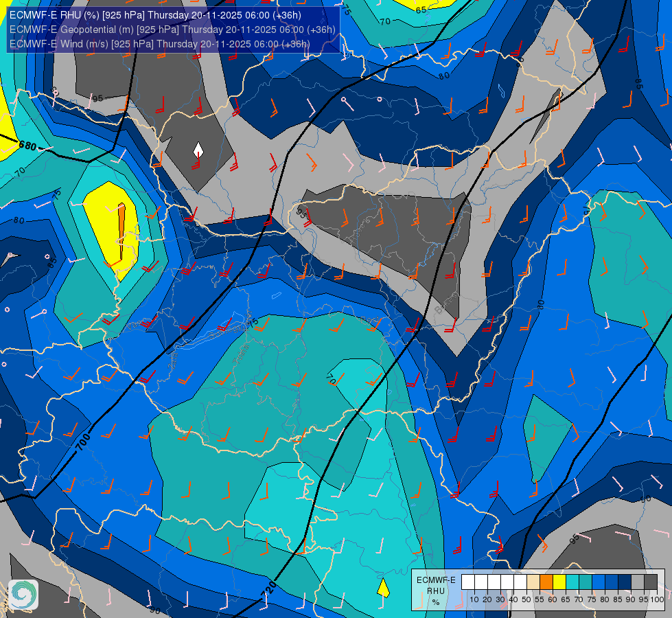This screenshot has width=672, height=618.
Task: Click the medium blue 80-85 legend swatch
Action: click(x=612, y=582)
